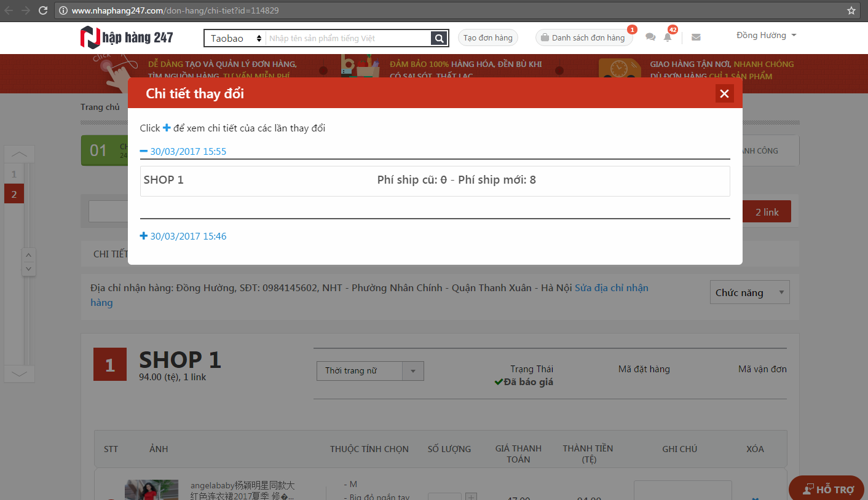Click Tạo đơn hàng button
Screen dimensions: 868x500
point(488,38)
